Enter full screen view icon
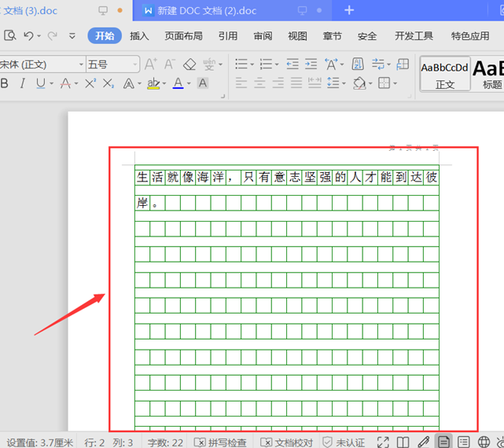This screenshot has height=448, width=504. (x=383, y=442)
